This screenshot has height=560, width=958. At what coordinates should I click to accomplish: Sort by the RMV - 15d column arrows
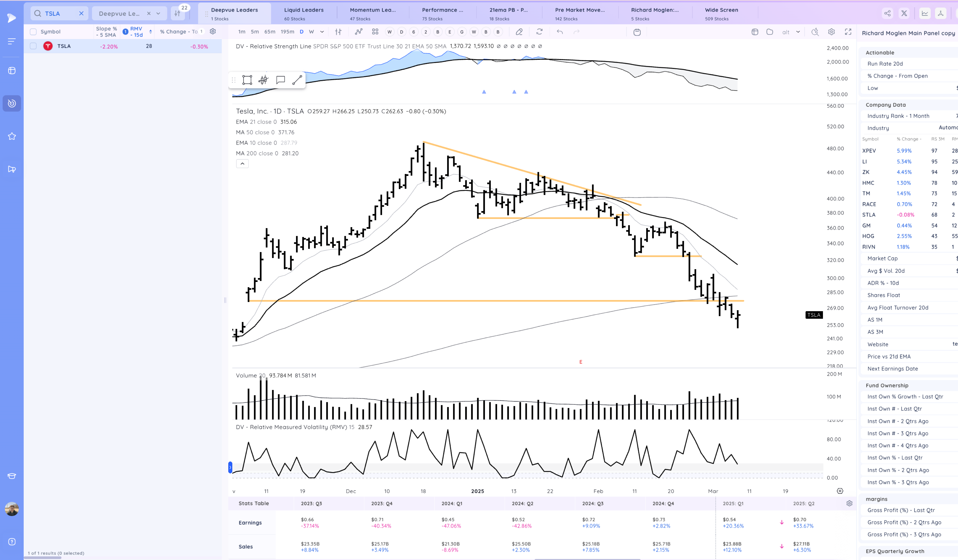pyautogui.click(x=151, y=32)
